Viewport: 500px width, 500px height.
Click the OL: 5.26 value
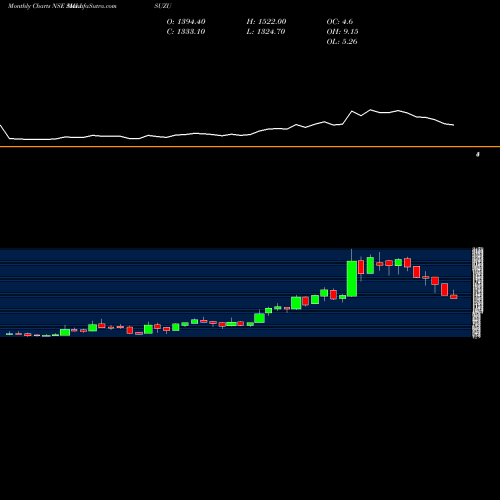click(x=342, y=42)
